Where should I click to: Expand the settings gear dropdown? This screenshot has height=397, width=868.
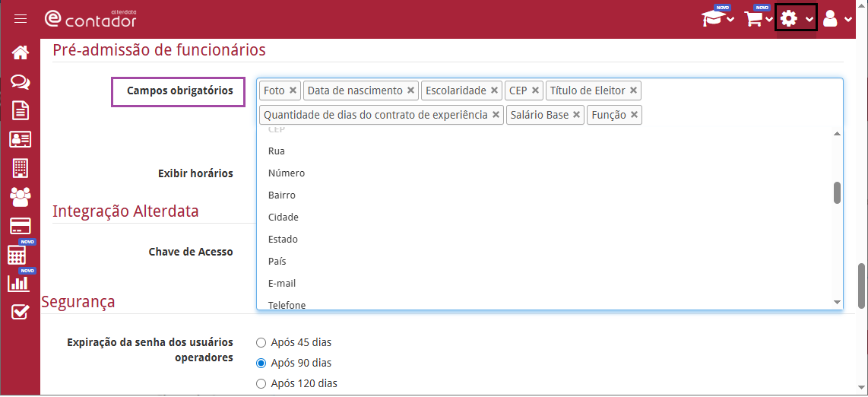click(x=796, y=19)
